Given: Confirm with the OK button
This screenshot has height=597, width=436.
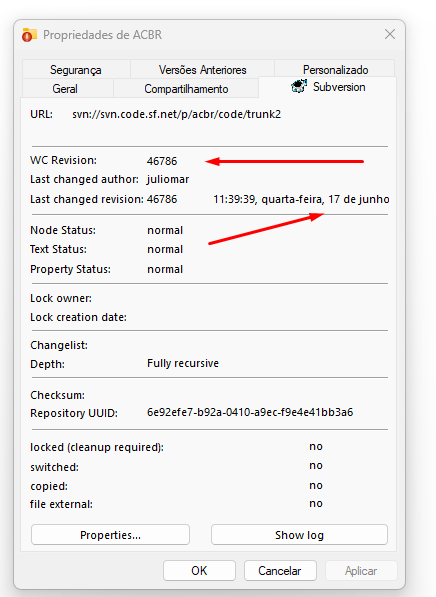Looking at the screenshot, I should click(199, 570).
